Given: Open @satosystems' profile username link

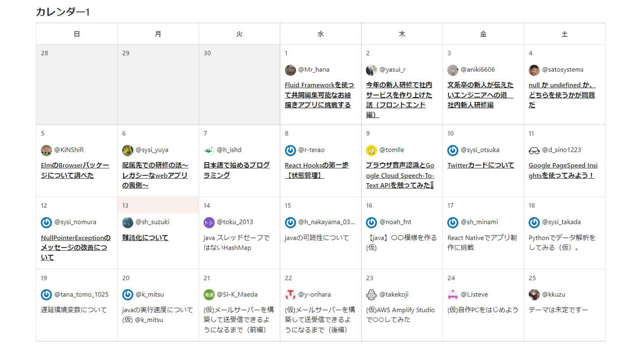Looking at the screenshot, I should pyautogui.click(x=563, y=70).
